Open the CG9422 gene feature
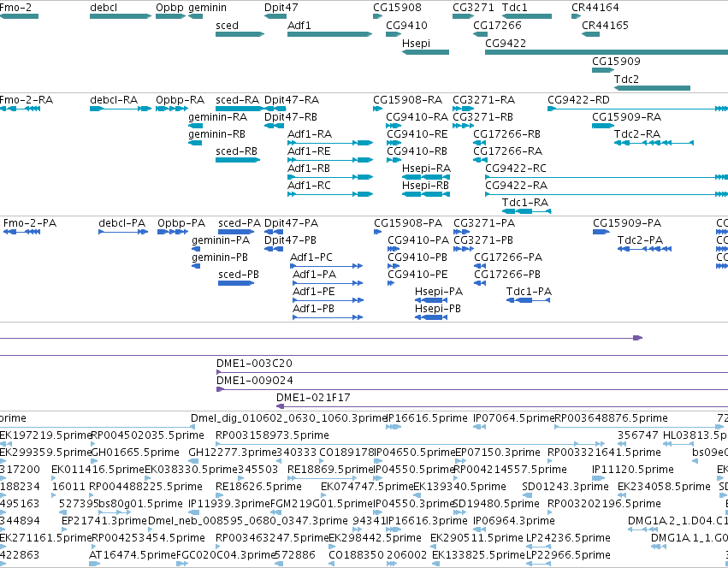728x568 pixels. point(607,52)
